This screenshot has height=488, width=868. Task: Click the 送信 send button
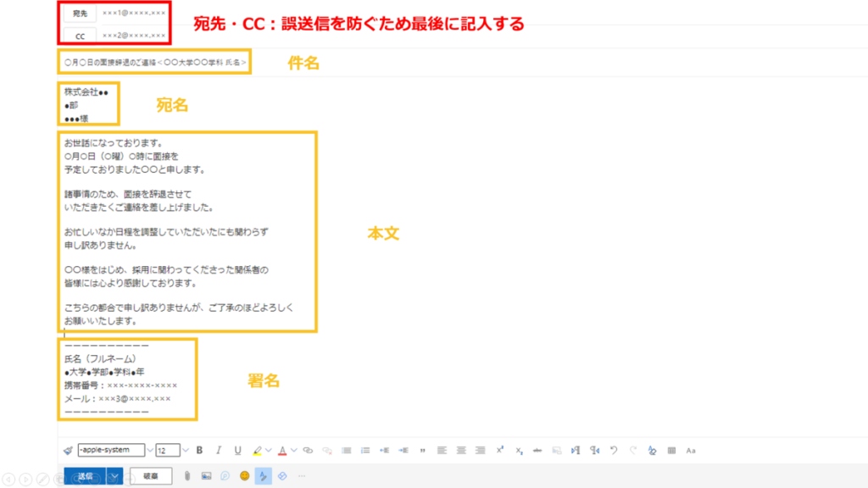86,476
